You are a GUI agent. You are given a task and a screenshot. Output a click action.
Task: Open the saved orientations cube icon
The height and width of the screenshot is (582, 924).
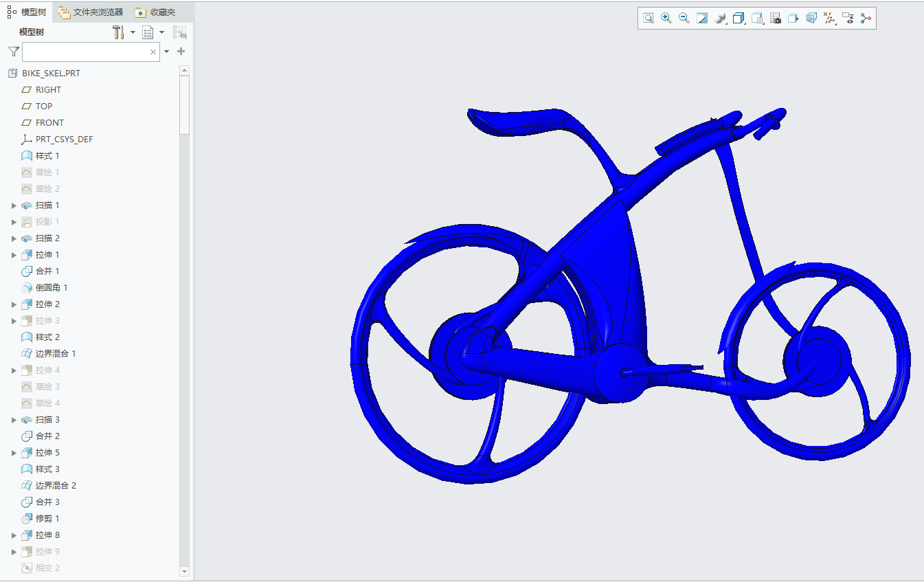(739, 19)
